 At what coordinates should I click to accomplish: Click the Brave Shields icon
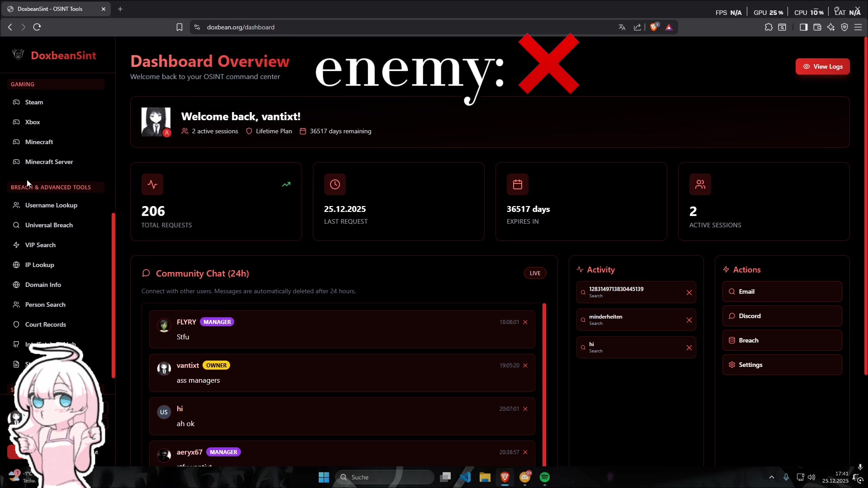(654, 27)
